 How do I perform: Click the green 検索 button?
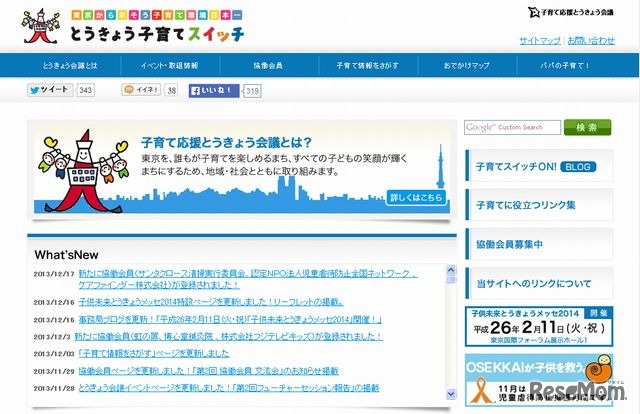click(587, 127)
